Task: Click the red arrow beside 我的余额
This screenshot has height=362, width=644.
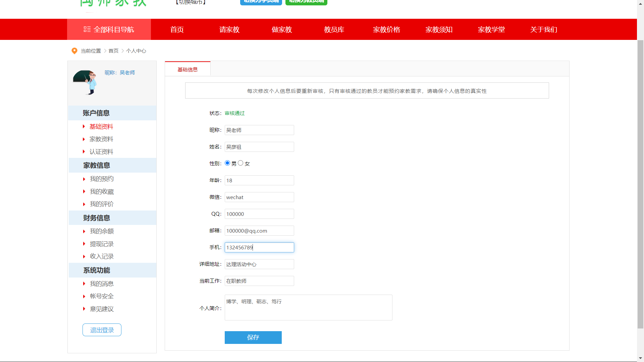Action: point(84,231)
